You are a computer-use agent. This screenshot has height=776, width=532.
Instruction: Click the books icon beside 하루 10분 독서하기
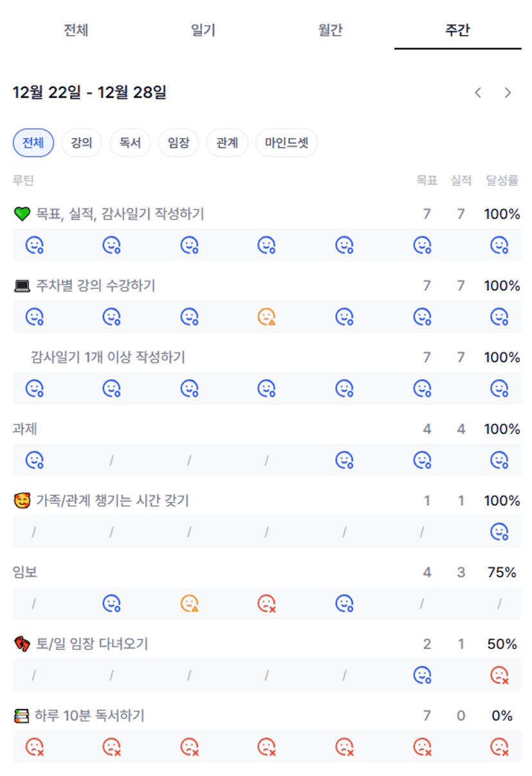pos(22,716)
